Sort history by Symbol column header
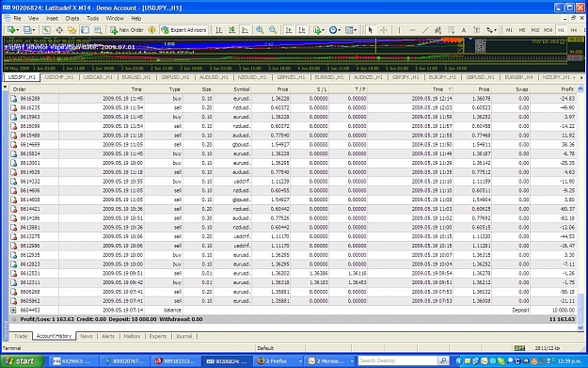This screenshot has width=588, height=368. 232,89
